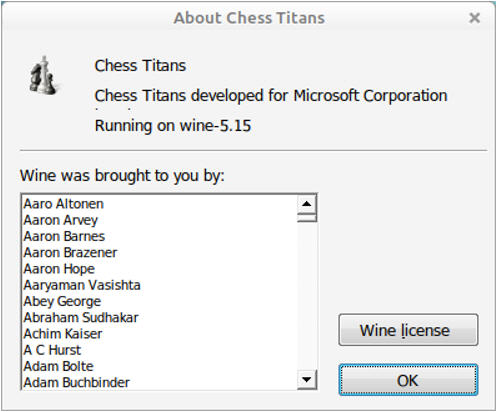497x412 pixels.
Task: Click the Chess Titans pieces icon
Action: point(44,76)
